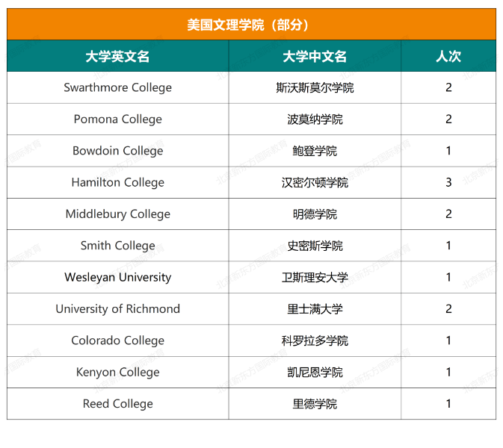Select the 大学英文名 column header
The height and width of the screenshot is (448, 503).
pyautogui.click(x=118, y=56)
